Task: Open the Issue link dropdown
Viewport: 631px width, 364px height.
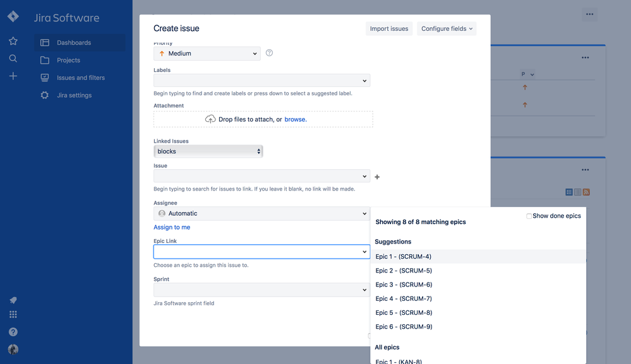Action: pos(261,176)
